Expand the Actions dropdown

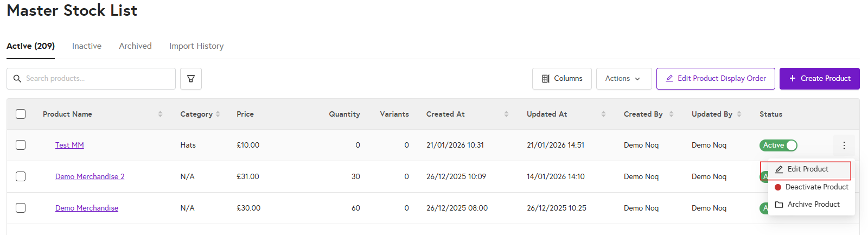tap(623, 79)
